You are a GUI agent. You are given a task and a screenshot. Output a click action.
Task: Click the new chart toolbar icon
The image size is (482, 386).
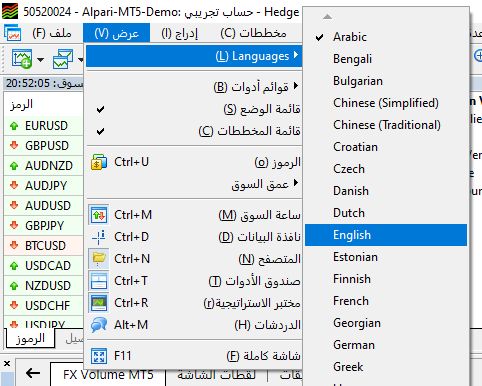tap(22, 59)
